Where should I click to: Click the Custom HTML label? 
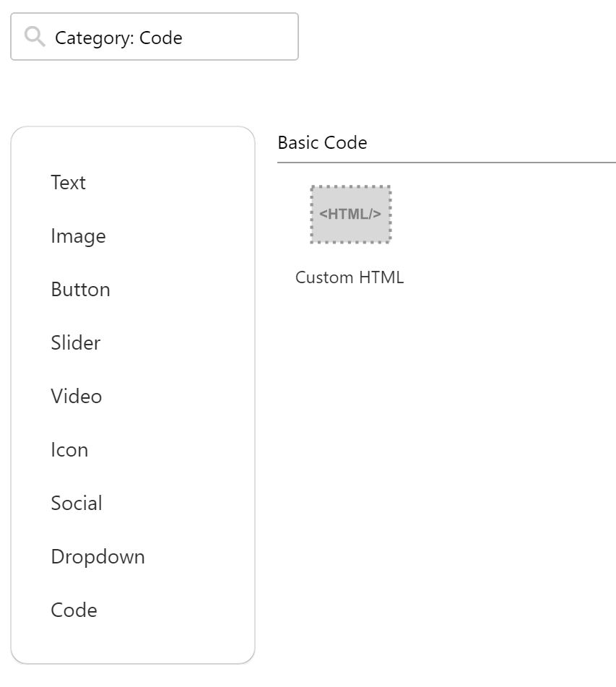pos(350,277)
